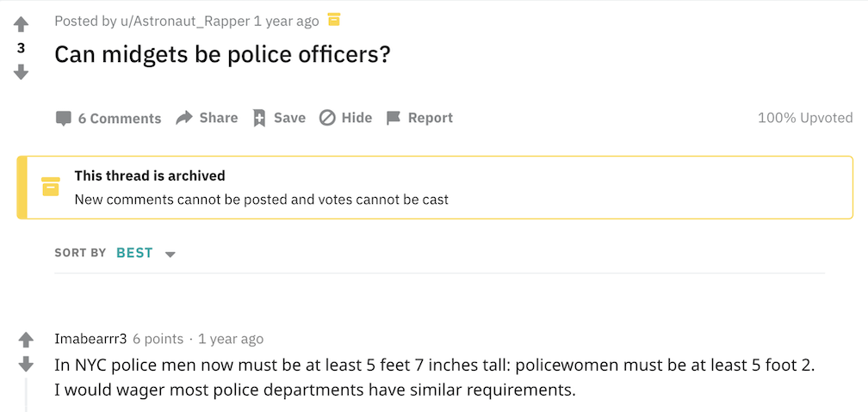Downvote Imabearrr3's comment
The height and width of the screenshot is (412, 868).
coord(26,364)
